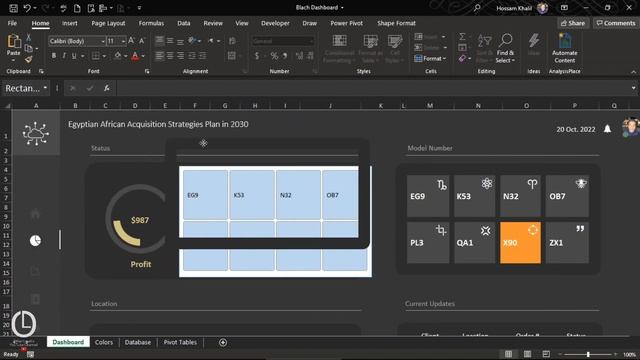Click the Hossam Khalil account name
Viewport: 640px width, 360px height.
click(x=514, y=8)
